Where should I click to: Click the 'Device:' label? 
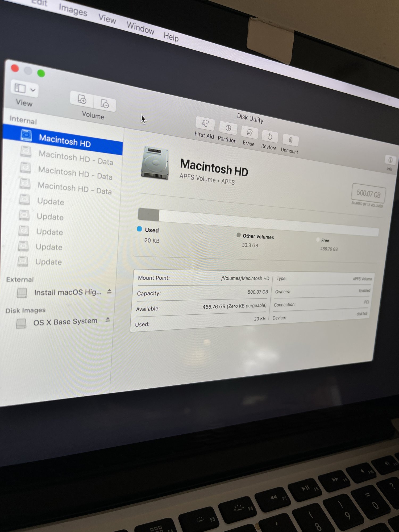pos(279,318)
